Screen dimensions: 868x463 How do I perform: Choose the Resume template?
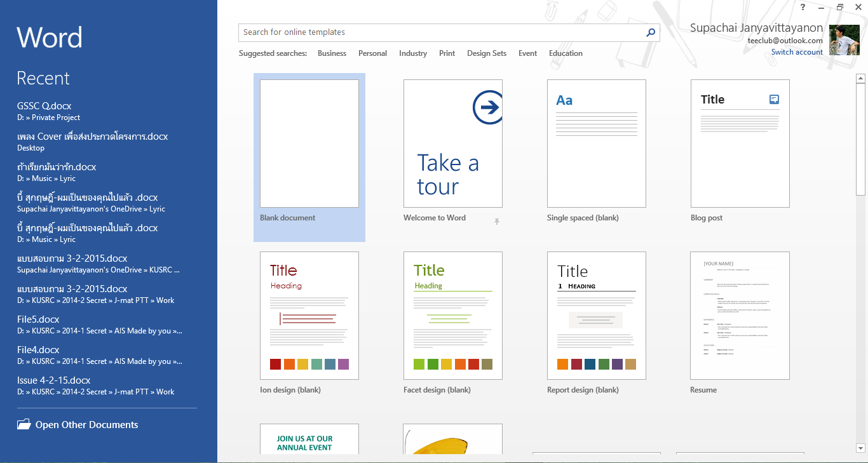pyautogui.click(x=740, y=316)
